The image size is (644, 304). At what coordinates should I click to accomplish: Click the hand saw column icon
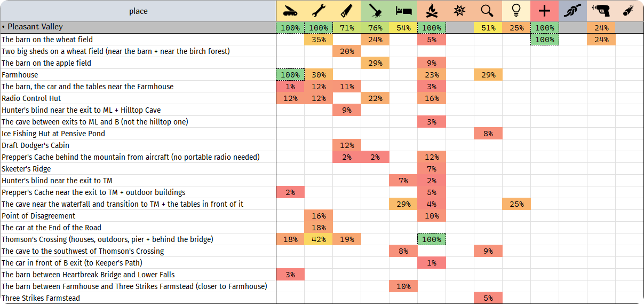point(347,11)
